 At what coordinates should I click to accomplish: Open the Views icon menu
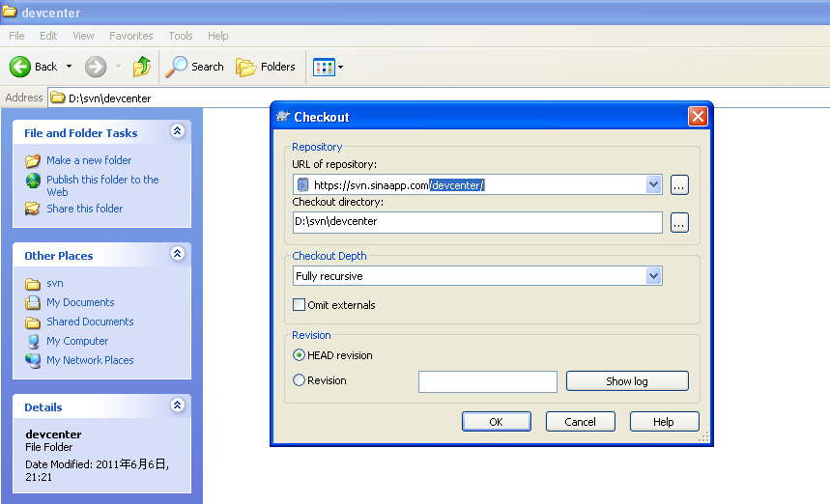click(x=326, y=67)
